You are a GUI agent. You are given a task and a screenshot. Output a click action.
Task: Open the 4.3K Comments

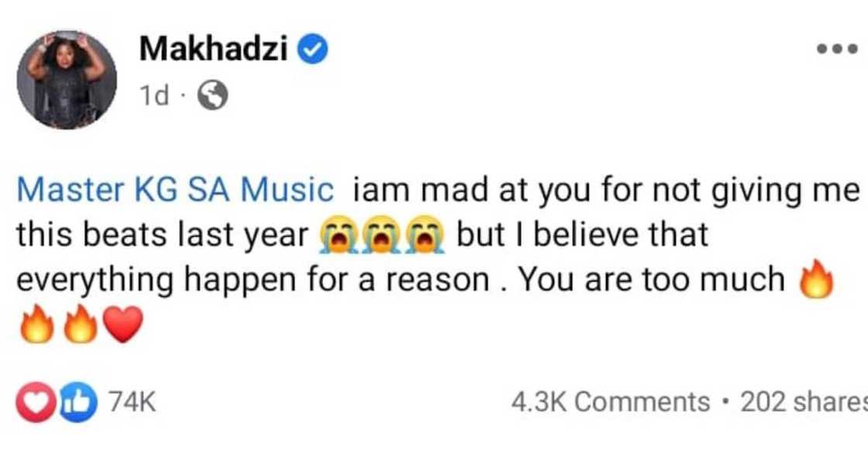(x=611, y=402)
